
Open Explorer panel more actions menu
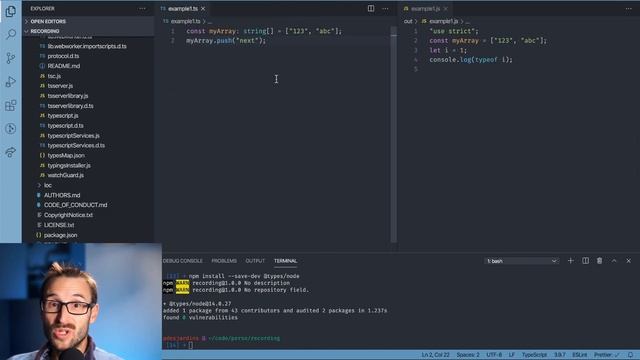pyautogui.click(x=142, y=9)
